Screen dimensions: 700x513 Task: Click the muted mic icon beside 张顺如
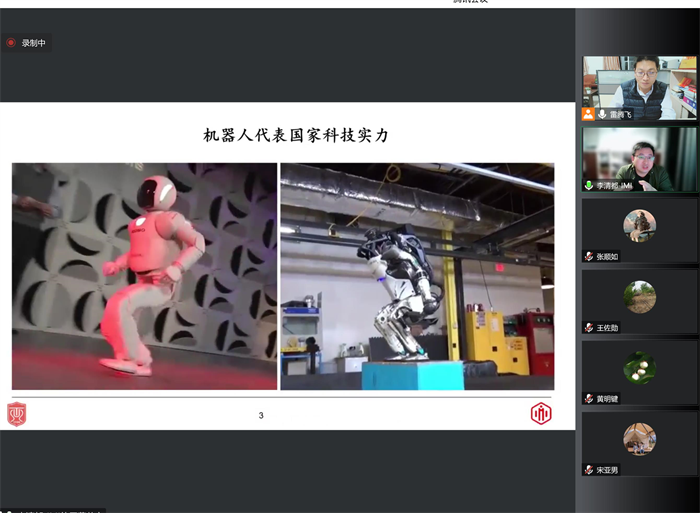click(589, 256)
